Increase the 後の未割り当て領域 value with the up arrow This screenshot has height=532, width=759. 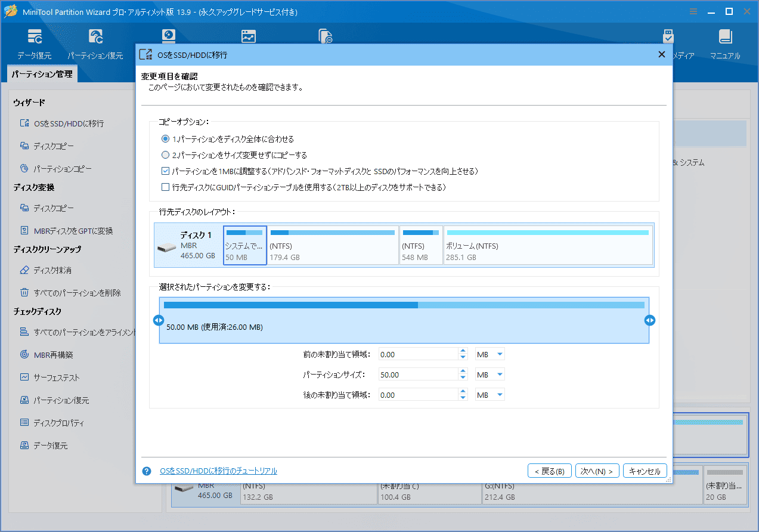[x=463, y=392]
